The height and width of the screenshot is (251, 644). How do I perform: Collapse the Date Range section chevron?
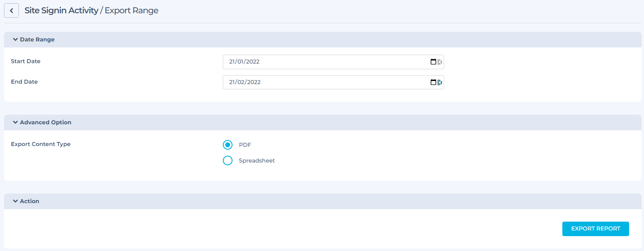pos(15,39)
